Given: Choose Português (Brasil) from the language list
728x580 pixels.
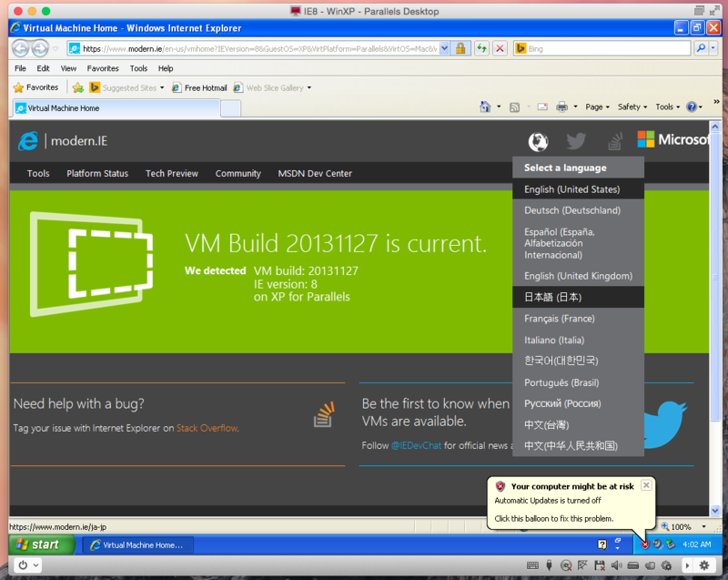Looking at the screenshot, I should coord(578,382).
